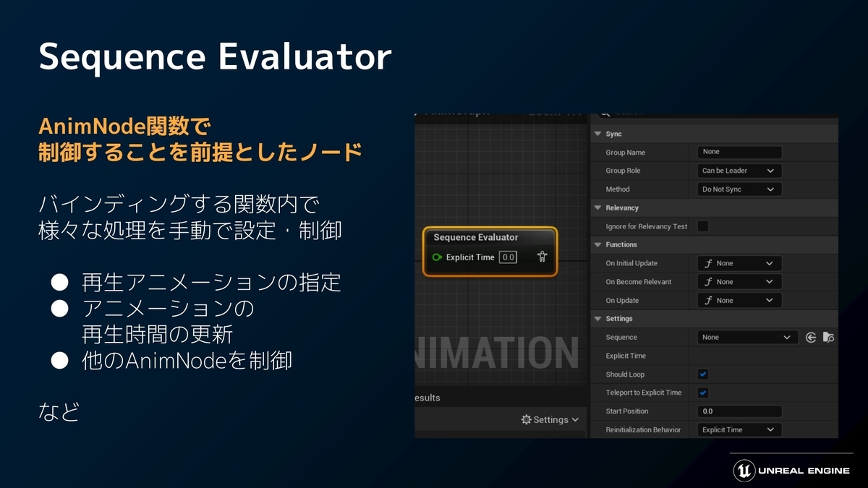Open On Initial Update function dropdown
This screenshot has height=488, width=868.
tap(739, 264)
